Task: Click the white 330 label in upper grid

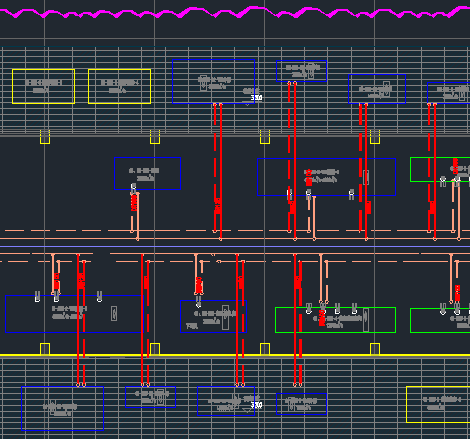Action: click(x=256, y=98)
